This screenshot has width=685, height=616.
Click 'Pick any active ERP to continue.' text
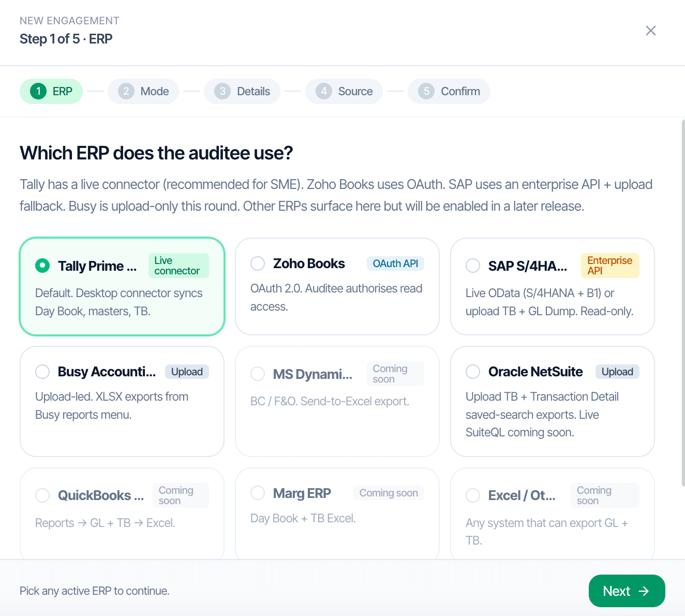[95, 591]
